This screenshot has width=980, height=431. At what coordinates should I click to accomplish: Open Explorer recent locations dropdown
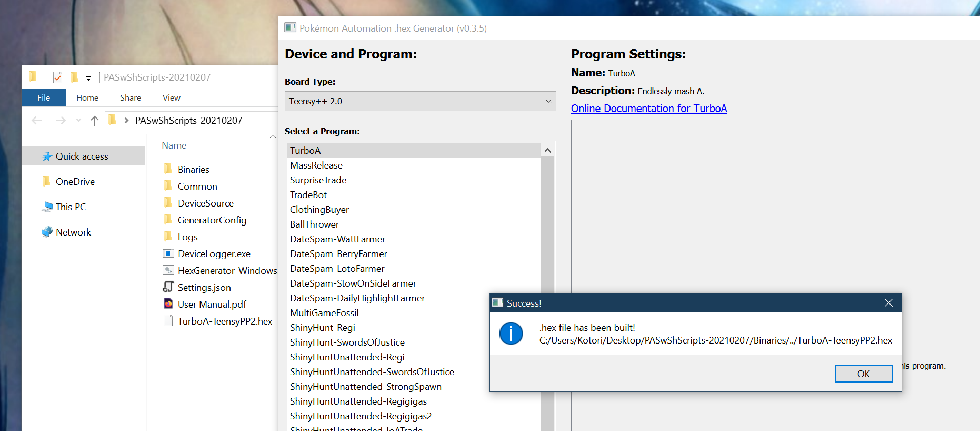78,120
